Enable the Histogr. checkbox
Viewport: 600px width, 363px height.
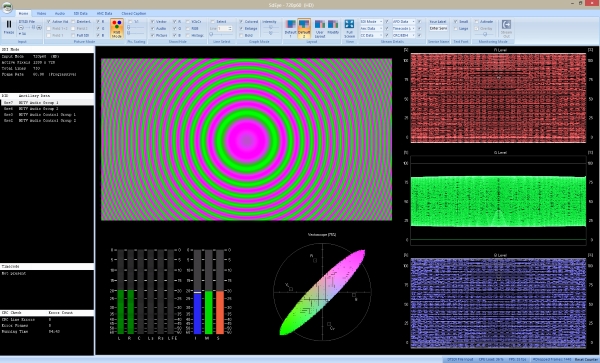(188, 35)
